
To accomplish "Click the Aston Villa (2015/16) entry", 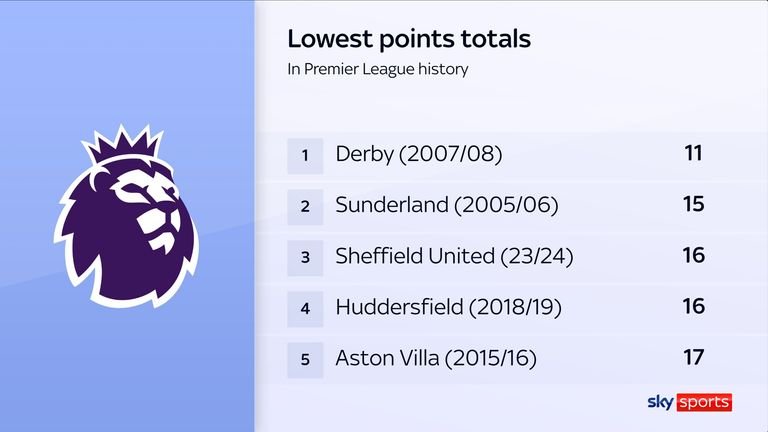I will tap(437, 359).
